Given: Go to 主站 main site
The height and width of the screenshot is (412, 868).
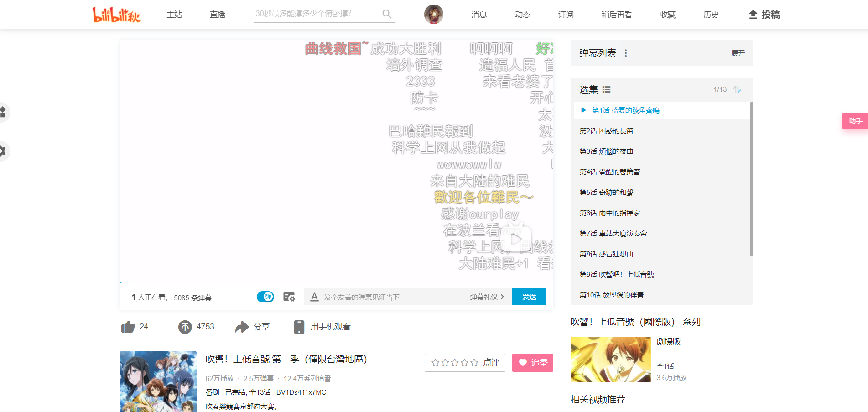Looking at the screenshot, I should 174,15.
